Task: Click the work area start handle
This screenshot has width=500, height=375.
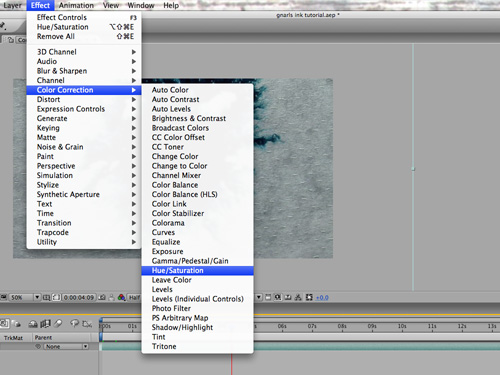Action: point(101,337)
